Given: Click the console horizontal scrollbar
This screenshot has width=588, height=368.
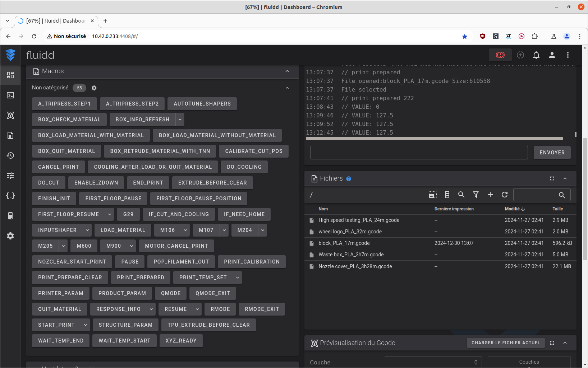Looking at the screenshot, I should point(434,139).
